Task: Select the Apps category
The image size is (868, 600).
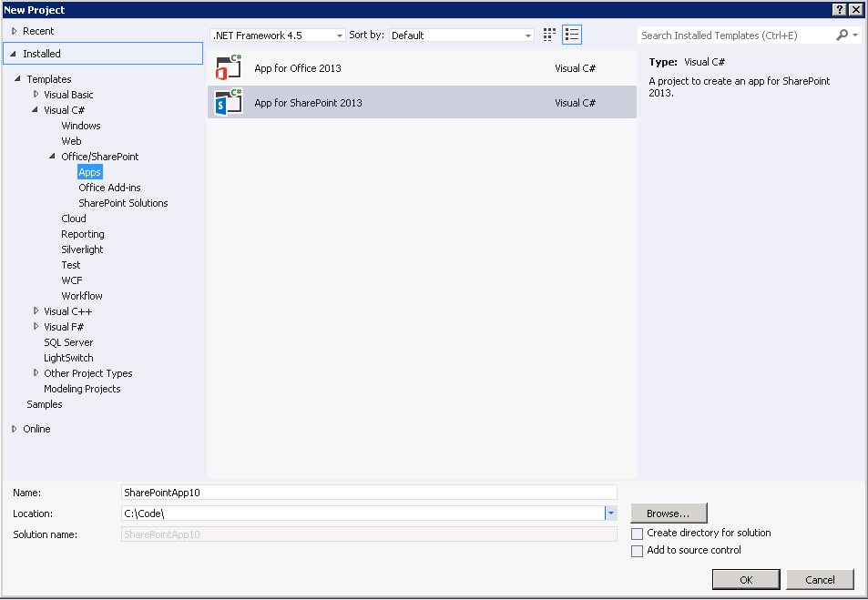Action: point(89,172)
